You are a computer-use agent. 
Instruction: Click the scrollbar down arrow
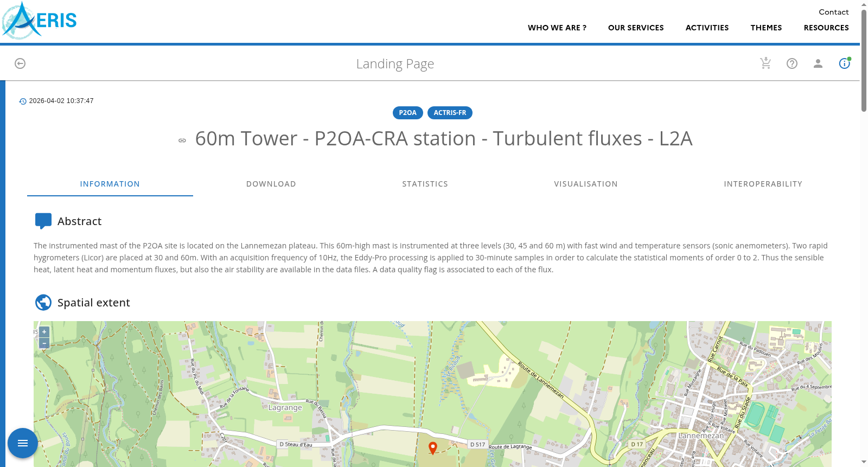tap(864, 462)
